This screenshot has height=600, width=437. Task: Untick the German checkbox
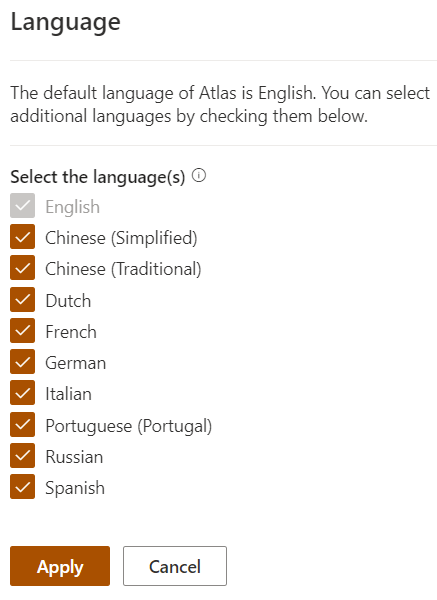[x=23, y=362]
